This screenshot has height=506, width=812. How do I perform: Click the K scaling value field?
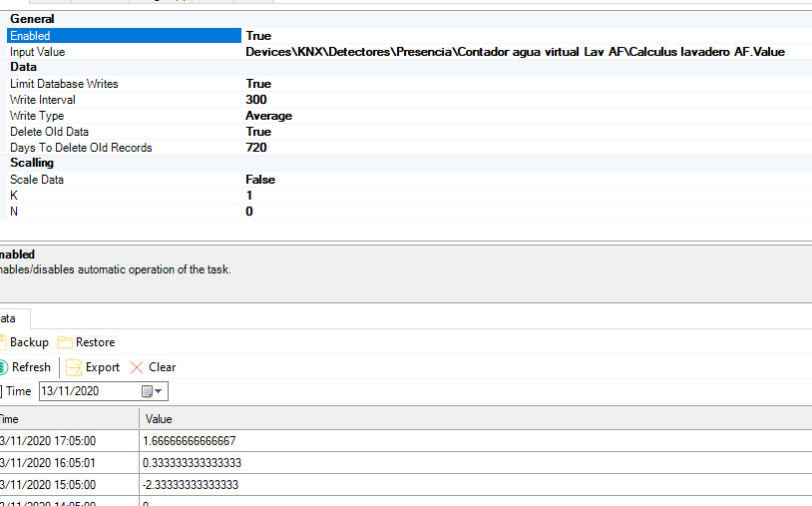(249, 196)
